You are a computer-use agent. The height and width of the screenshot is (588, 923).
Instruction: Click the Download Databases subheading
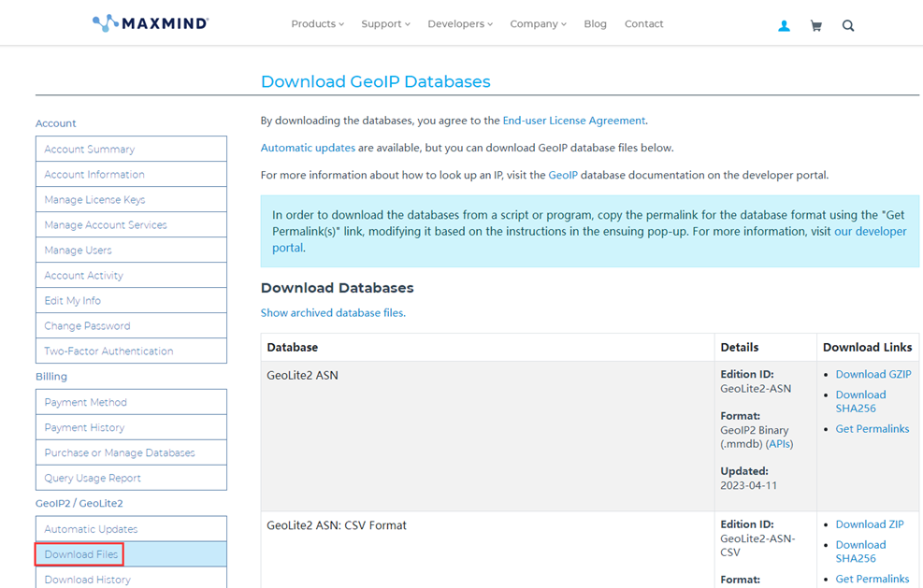click(x=338, y=288)
